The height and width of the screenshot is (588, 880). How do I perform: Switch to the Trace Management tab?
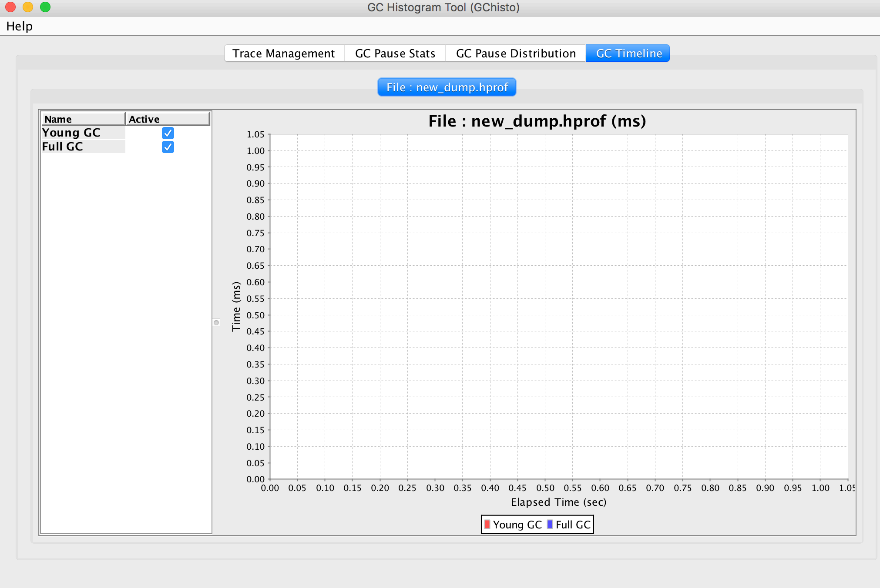click(x=283, y=53)
